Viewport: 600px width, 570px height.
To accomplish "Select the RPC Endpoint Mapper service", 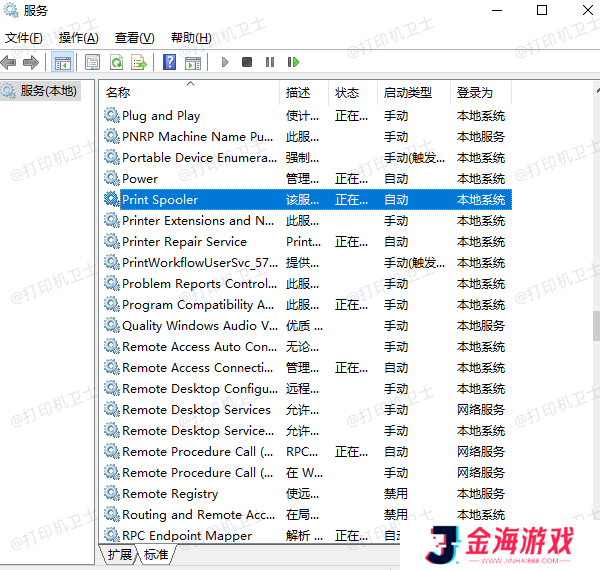I will (187, 536).
